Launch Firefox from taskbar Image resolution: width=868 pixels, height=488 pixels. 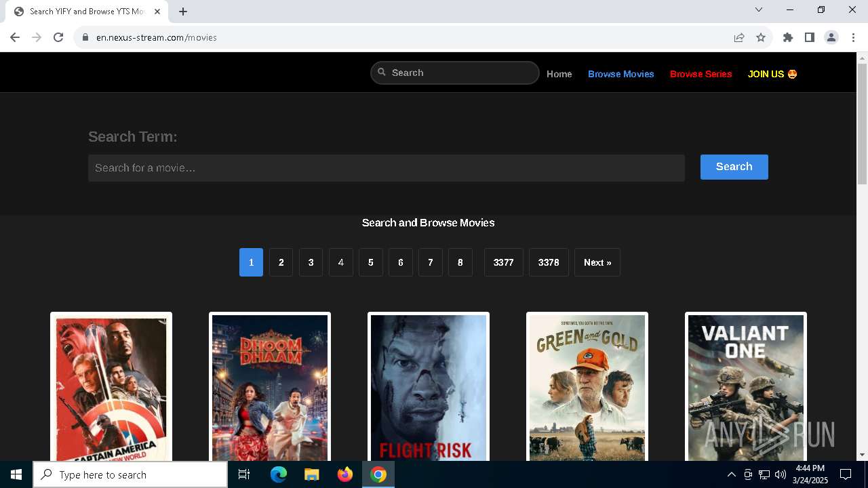[x=345, y=474]
